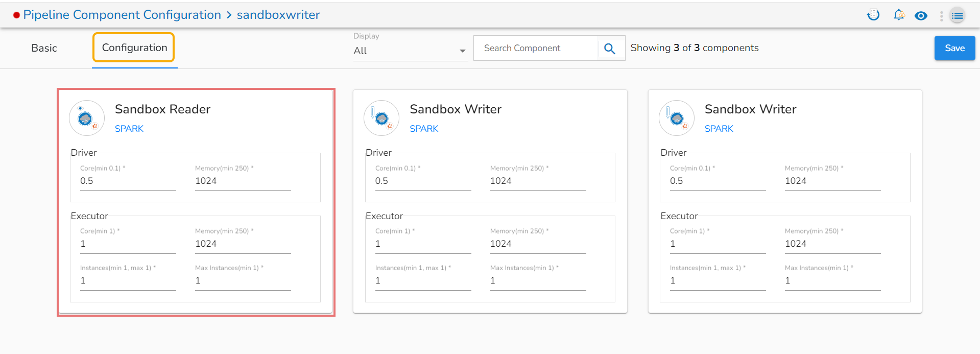Click rightmost Sandbox Writer Driver Memory field
980x354 pixels.
tap(832, 181)
